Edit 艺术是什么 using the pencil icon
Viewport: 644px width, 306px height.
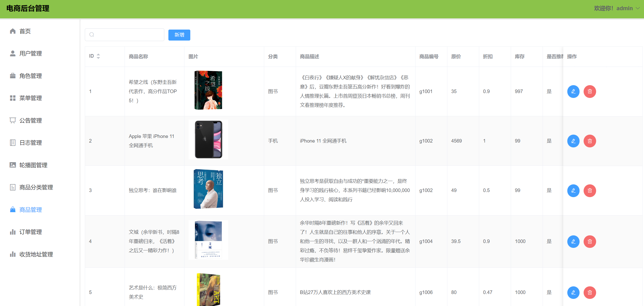pos(573,292)
